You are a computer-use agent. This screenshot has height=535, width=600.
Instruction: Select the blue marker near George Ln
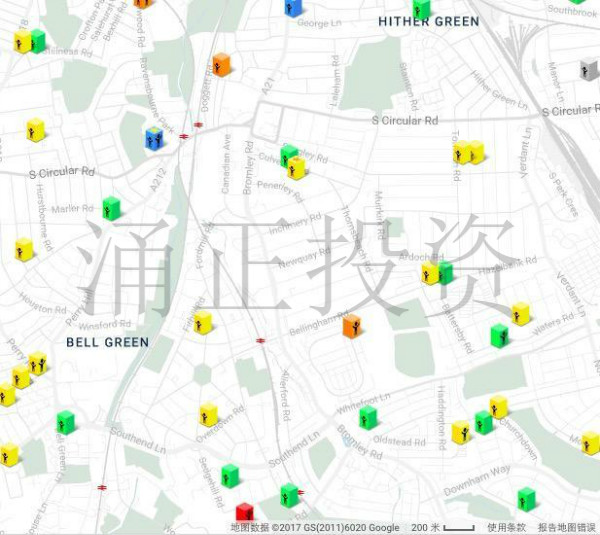click(293, 8)
